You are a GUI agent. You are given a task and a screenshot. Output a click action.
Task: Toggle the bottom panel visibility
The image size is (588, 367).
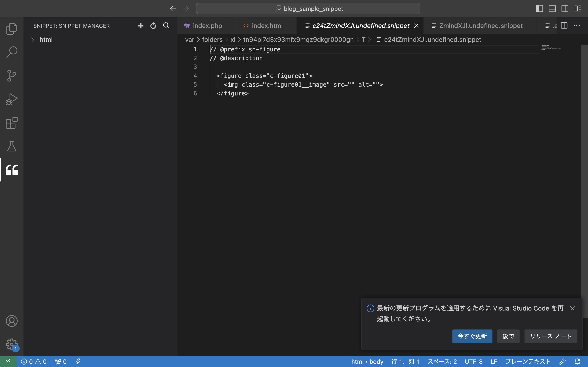(x=552, y=9)
